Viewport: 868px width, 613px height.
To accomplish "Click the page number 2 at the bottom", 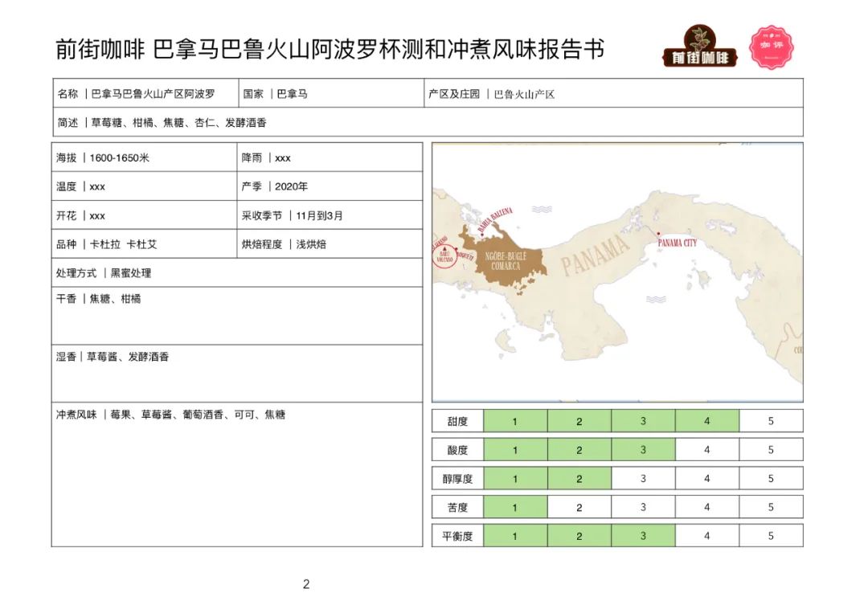I will [306, 584].
